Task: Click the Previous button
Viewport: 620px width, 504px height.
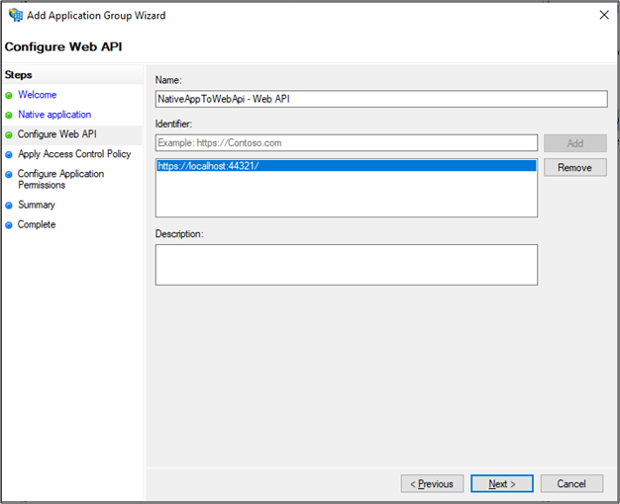Action: pos(432,484)
